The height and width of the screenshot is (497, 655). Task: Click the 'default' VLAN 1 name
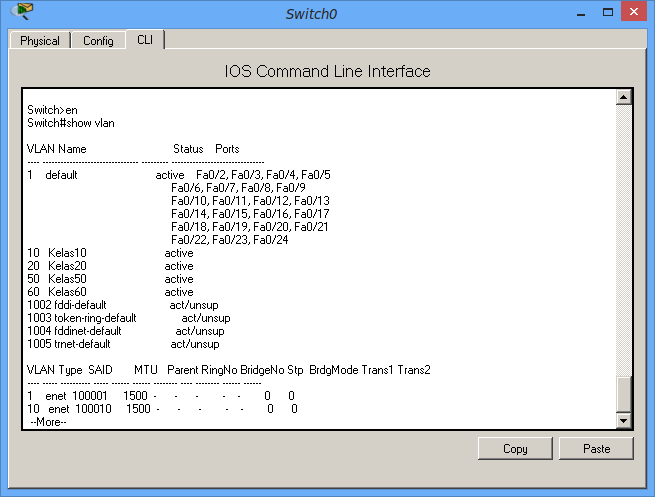[61, 175]
